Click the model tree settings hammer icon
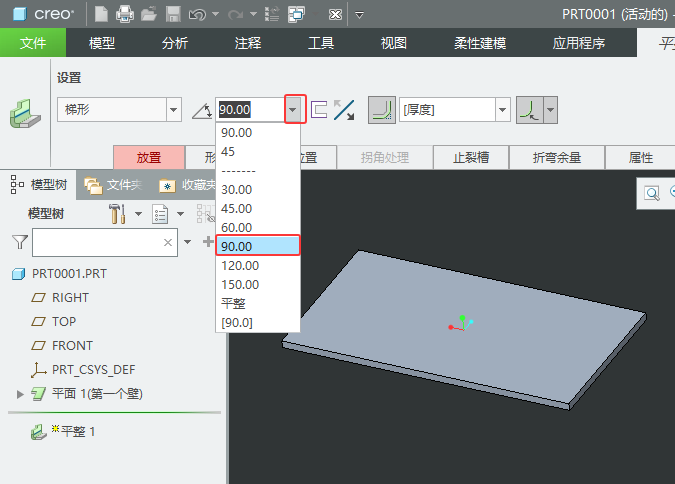The image size is (675, 484). 117,214
